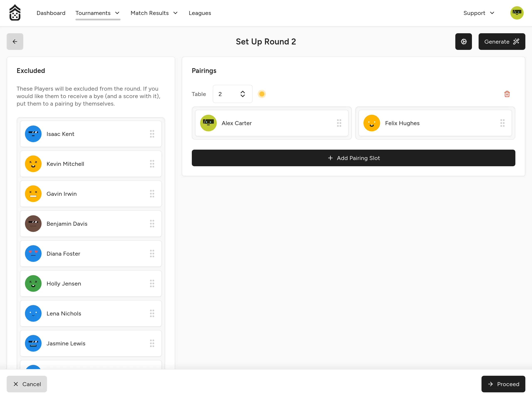Click Jasmine Lewis's drag handle

click(x=152, y=344)
